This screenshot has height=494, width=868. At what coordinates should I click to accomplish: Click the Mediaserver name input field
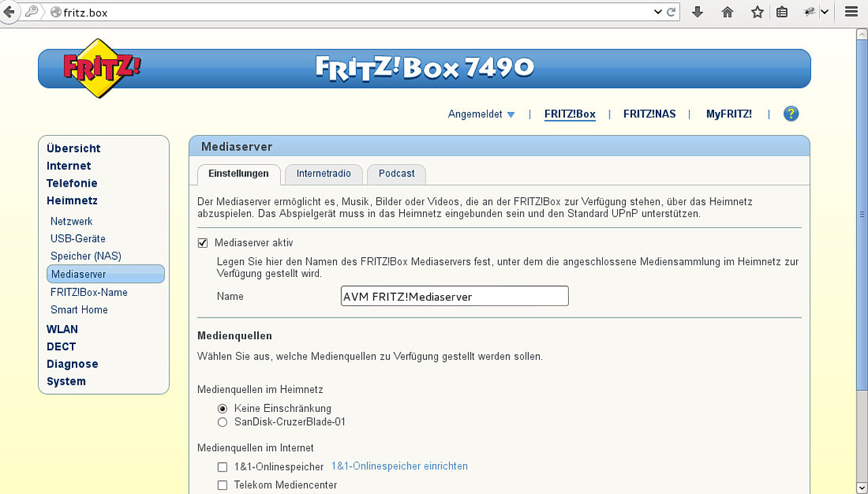point(454,296)
